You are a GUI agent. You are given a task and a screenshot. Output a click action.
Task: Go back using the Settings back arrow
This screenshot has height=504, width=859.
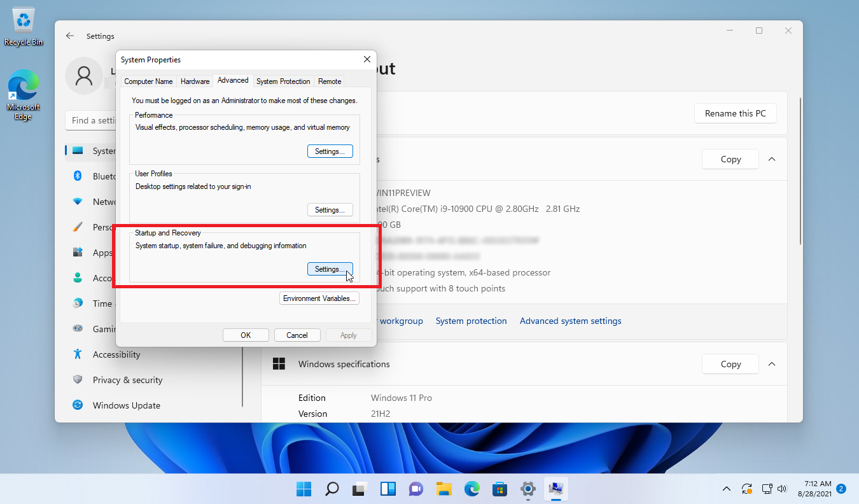tap(70, 36)
